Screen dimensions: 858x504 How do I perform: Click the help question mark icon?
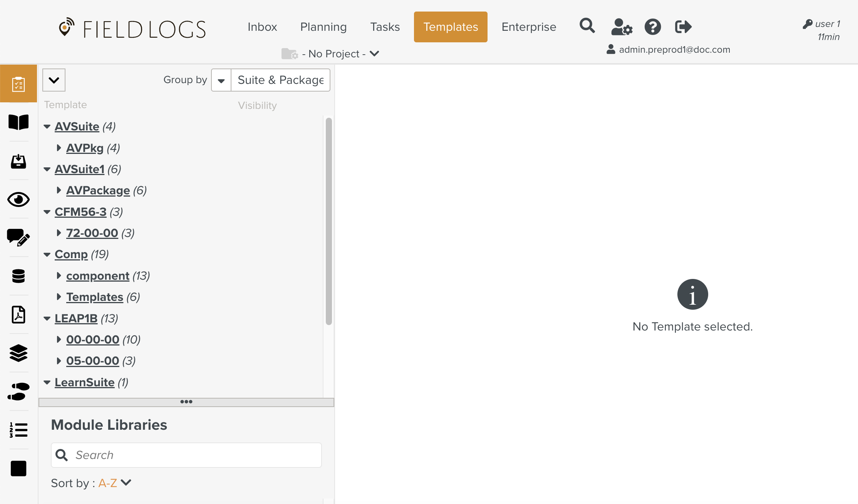point(652,27)
